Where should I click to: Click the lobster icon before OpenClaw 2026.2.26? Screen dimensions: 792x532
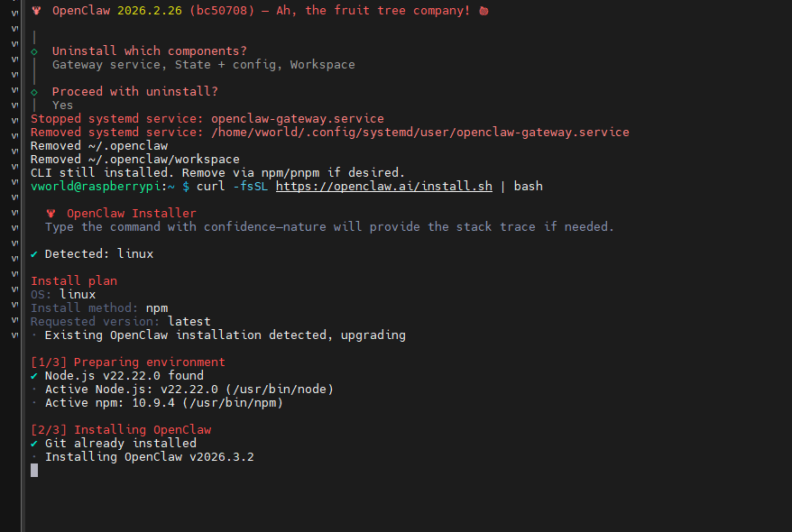coord(35,10)
